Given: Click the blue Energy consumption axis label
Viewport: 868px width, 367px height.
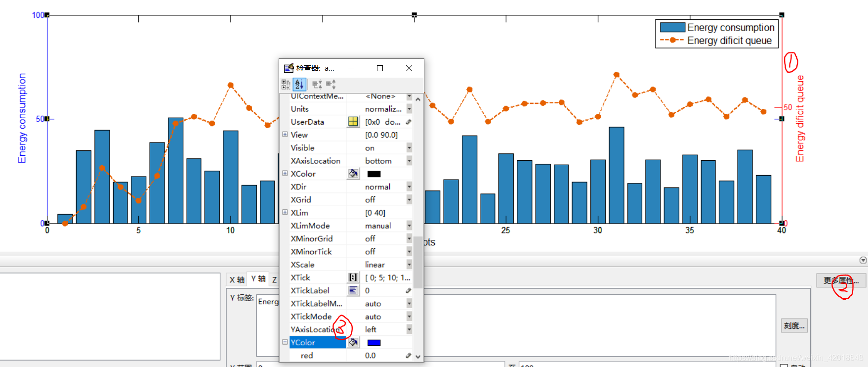Looking at the screenshot, I should 22,118.
